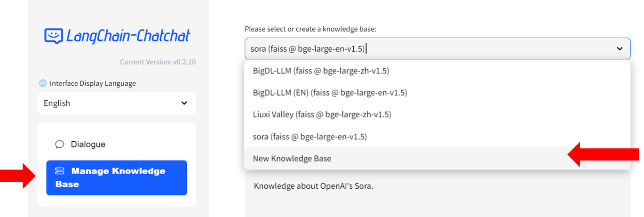Click the chevron on the language selector
The width and height of the screenshot is (644, 217).
tap(184, 103)
